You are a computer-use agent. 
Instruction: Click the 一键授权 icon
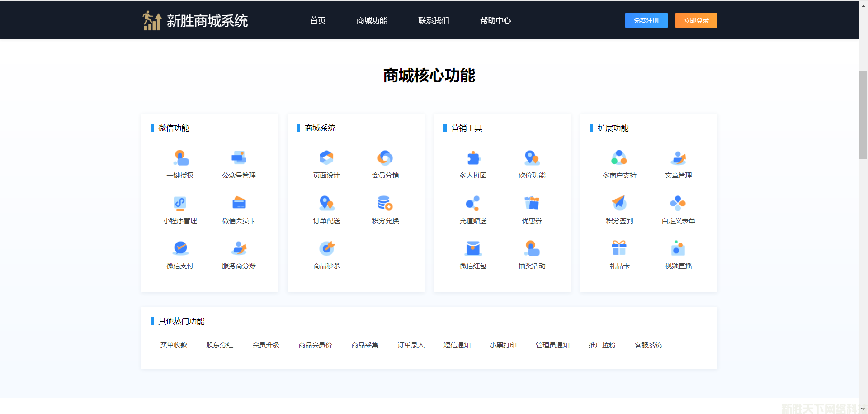(180, 158)
